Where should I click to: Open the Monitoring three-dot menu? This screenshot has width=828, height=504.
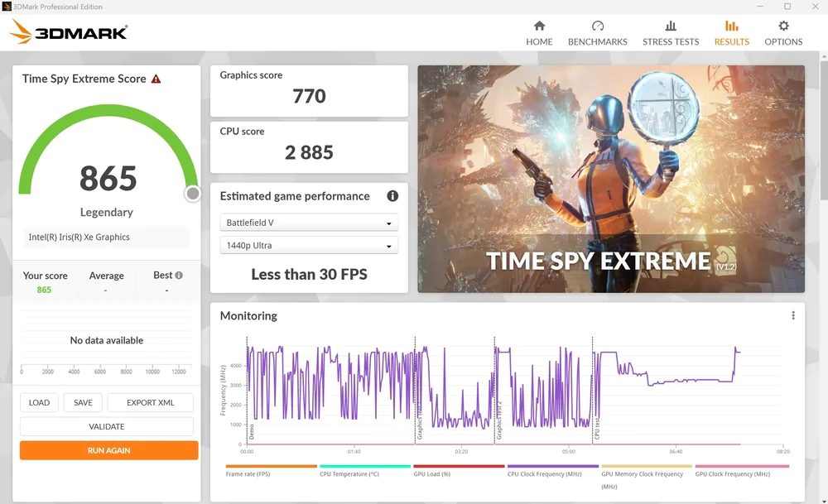tap(793, 315)
